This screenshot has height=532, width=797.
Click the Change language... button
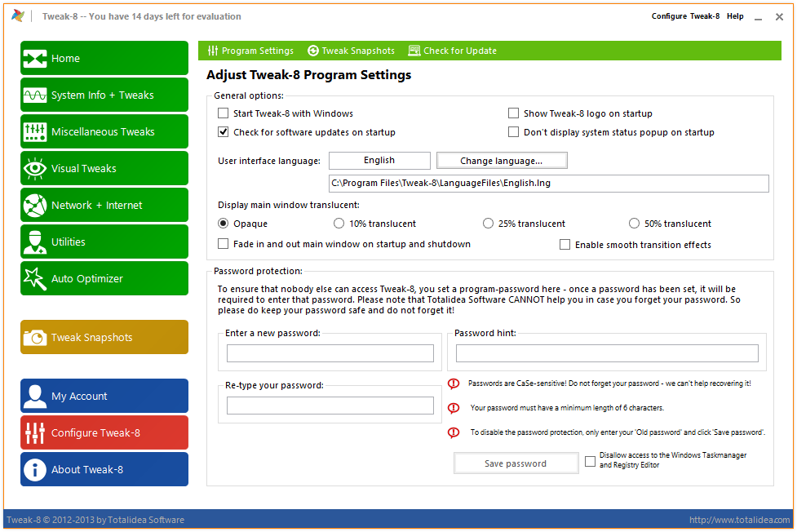coord(502,161)
